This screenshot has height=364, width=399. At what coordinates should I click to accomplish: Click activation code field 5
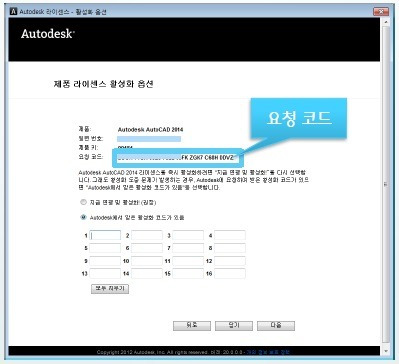click(x=105, y=248)
